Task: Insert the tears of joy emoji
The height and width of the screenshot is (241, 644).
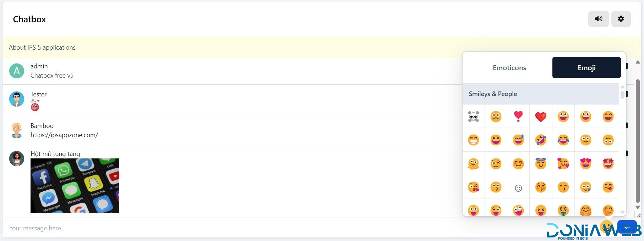Action: coord(563,140)
